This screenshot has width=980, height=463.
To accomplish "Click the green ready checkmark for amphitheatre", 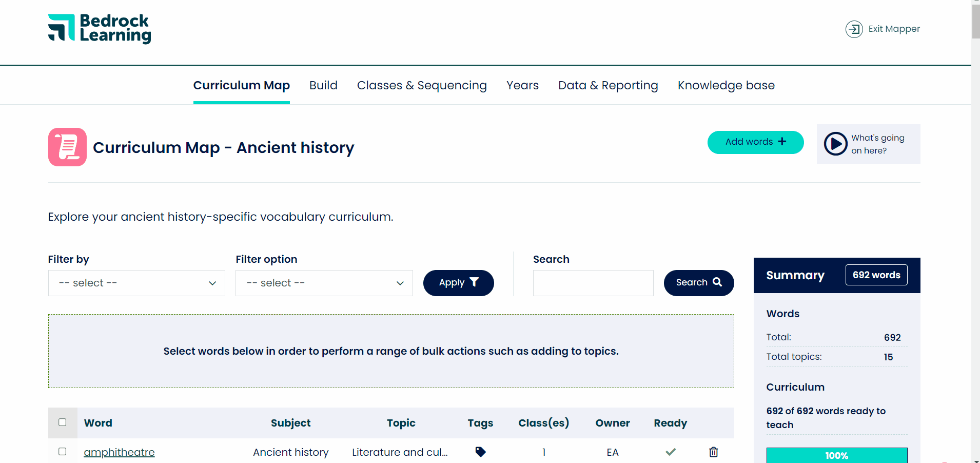I will 670,452.
